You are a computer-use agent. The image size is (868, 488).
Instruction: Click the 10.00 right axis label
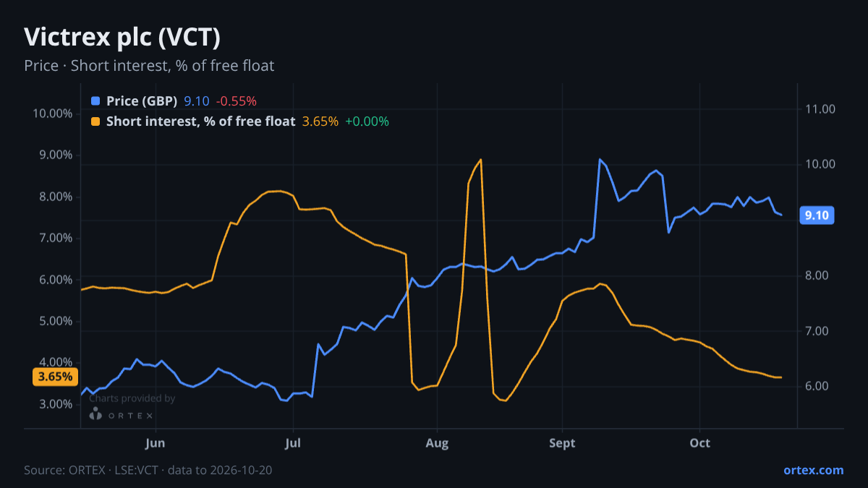820,164
